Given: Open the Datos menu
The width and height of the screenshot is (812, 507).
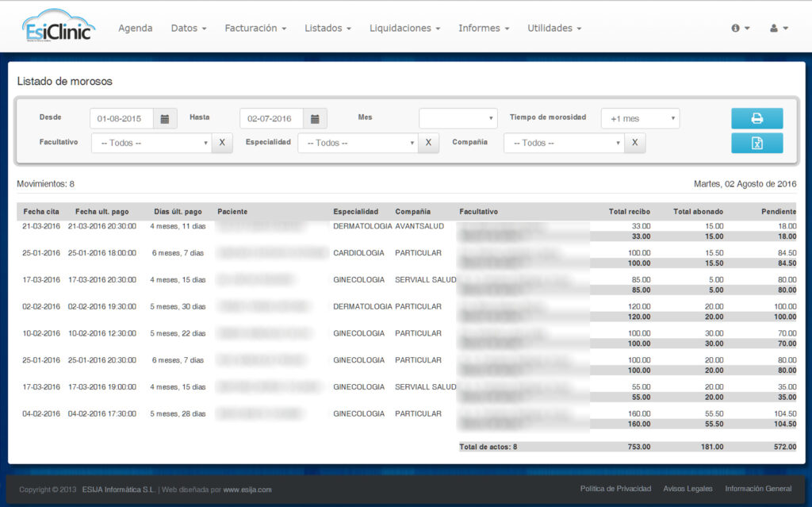Looking at the screenshot, I should (x=189, y=28).
